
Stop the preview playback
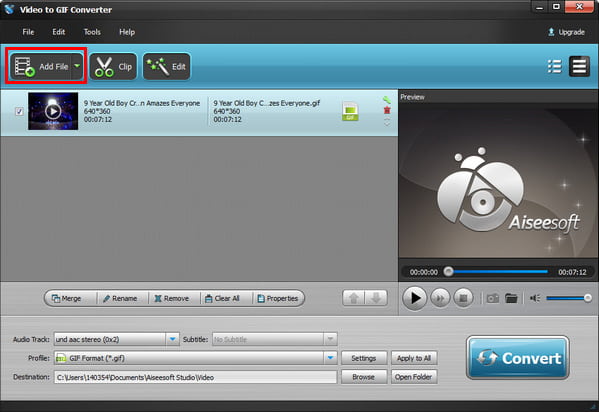coord(463,298)
